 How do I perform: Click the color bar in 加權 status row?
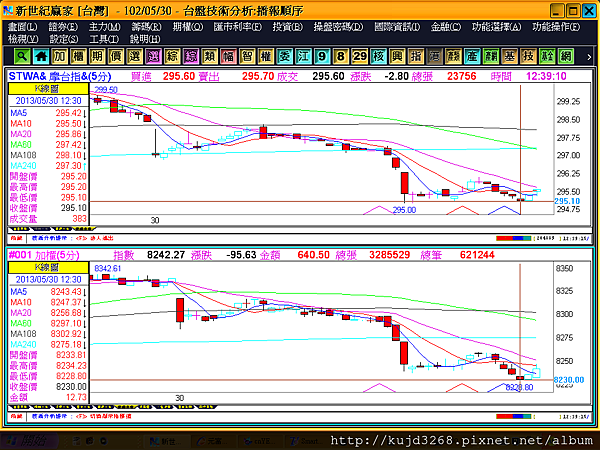(x=514, y=416)
